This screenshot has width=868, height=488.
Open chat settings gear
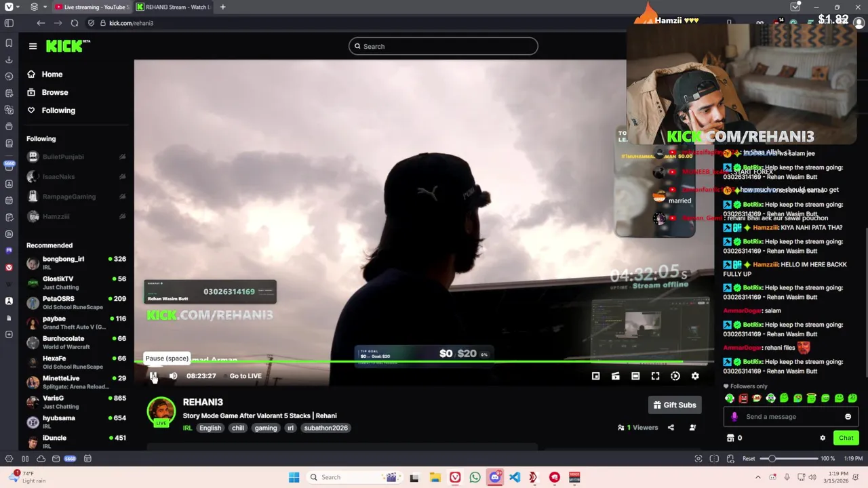pos(823,438)
